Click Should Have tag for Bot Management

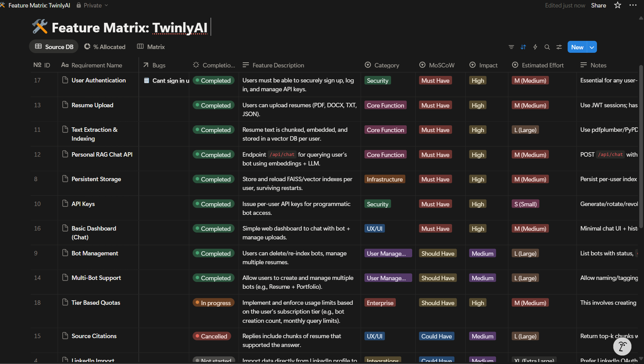438,253
